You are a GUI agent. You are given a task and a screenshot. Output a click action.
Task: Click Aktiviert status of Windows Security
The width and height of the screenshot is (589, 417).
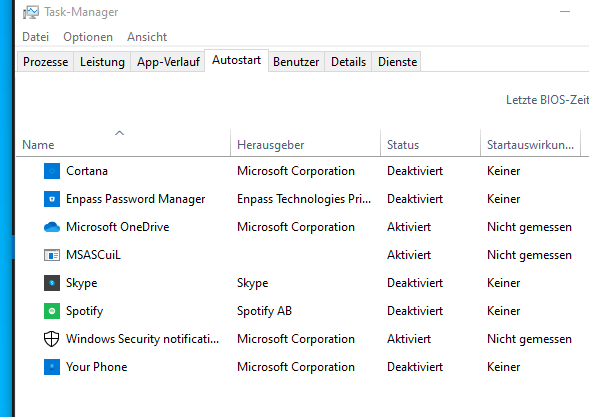(x=409, y=339)
